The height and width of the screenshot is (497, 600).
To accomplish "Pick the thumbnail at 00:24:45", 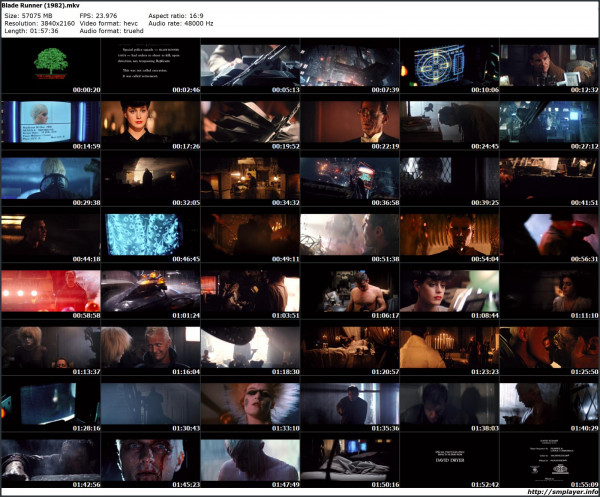I will (x=450, y=122).
